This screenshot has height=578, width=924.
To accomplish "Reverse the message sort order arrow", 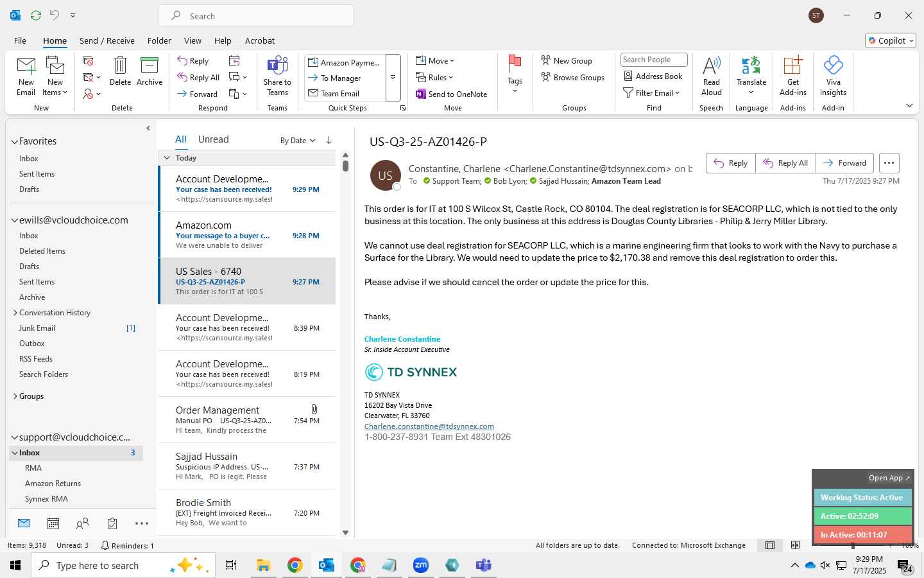I will 329,140.
